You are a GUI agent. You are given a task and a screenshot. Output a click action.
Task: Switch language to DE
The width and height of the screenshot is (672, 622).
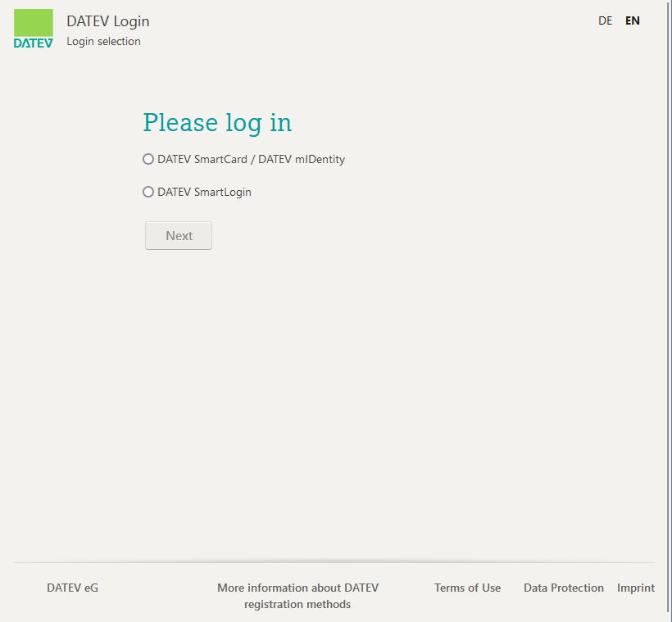click(x=605, y=20)
